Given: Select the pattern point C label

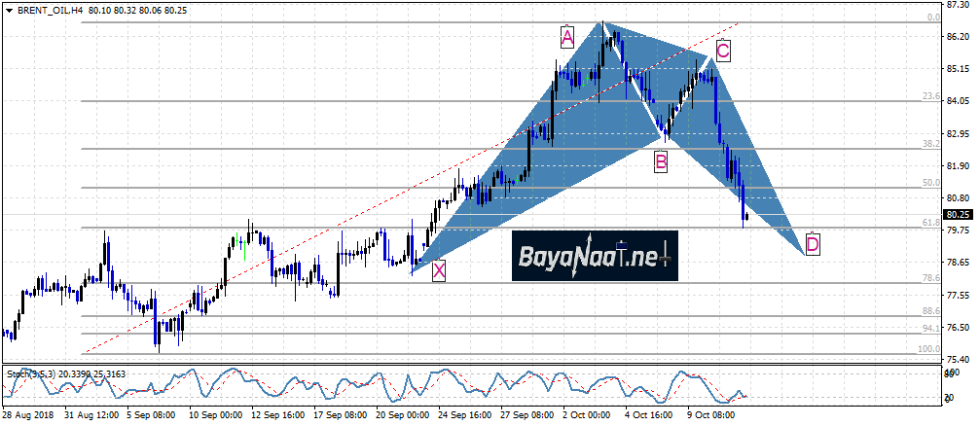Looking at the screenshot, I should [723, 50].
